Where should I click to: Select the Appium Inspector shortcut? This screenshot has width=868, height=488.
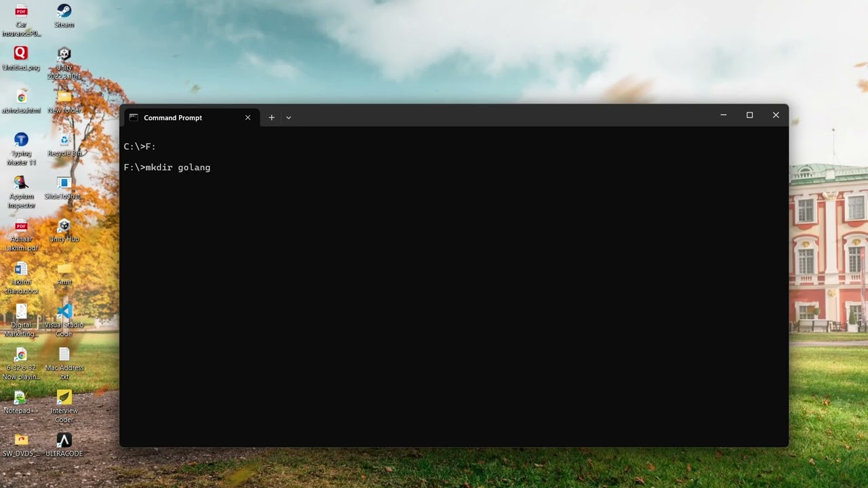21,182
